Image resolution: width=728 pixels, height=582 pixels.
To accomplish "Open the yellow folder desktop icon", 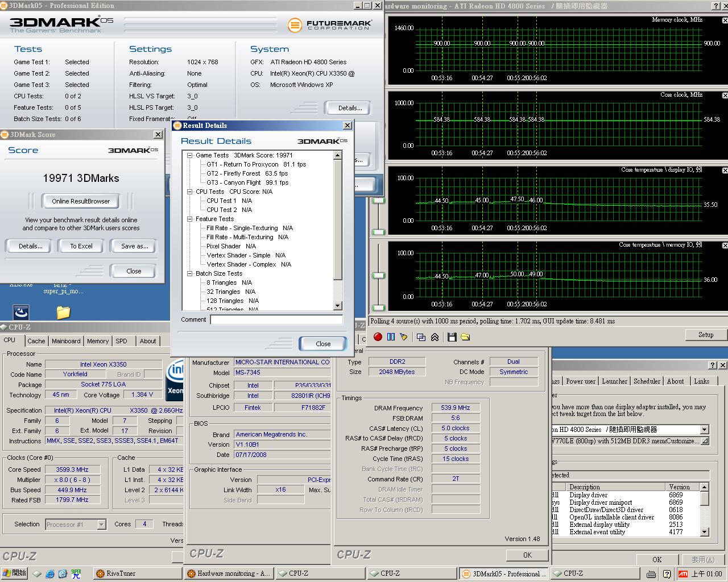I will point(63,312).
